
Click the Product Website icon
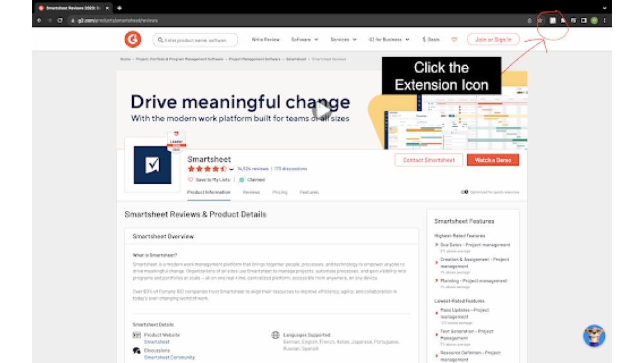click(x=137, y=335)
